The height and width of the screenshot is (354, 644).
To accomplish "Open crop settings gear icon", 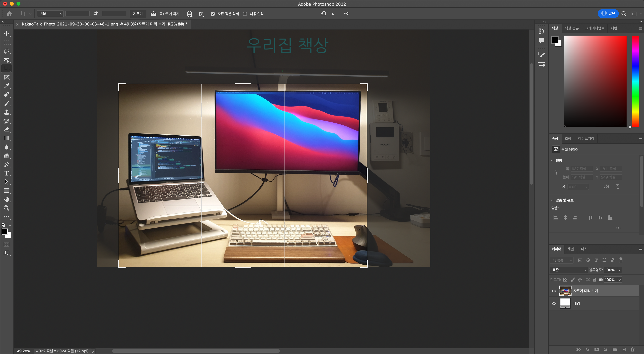I will pos(201,14).
